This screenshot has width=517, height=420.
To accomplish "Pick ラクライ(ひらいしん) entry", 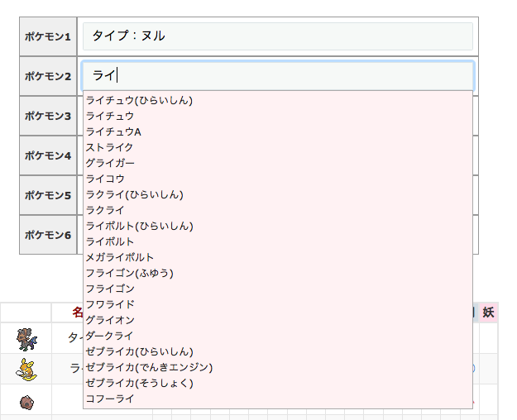I will coord(278,194).
